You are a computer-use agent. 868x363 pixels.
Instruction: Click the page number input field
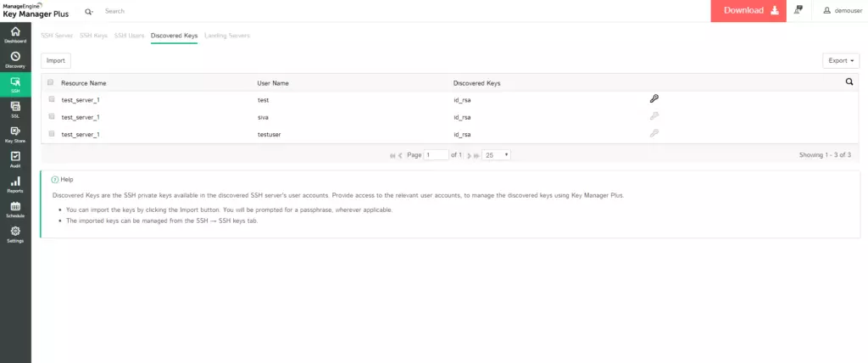pos(437,155)
